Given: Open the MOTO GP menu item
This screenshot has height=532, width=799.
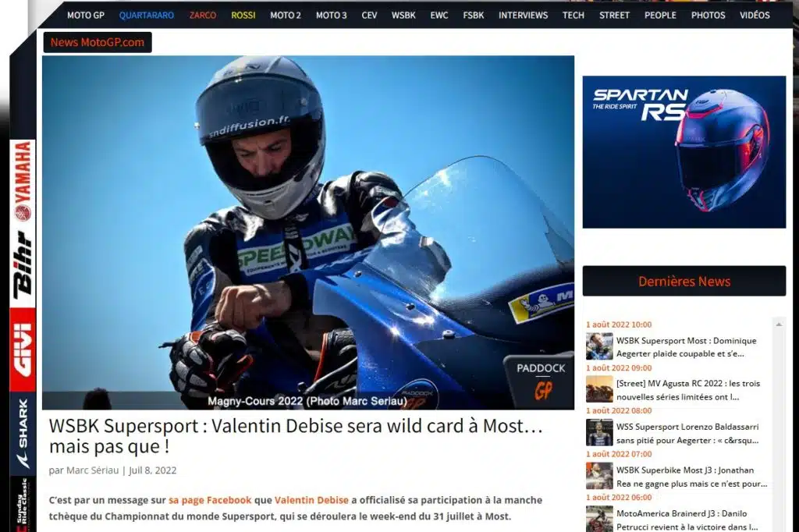Looking at the screenshot, I should (x=86, y=16).
